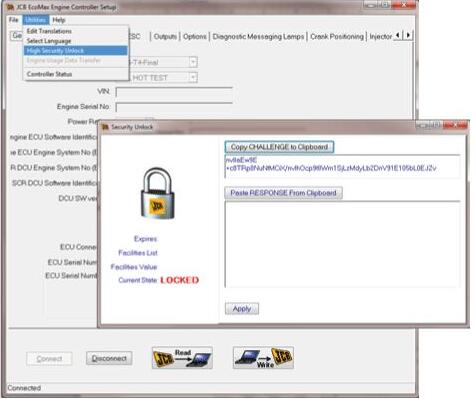476x399 pixels.
Task: Click Copy CHALLENGE to Clipboard button
Action: pyautogui.click(x=279, y=147)
